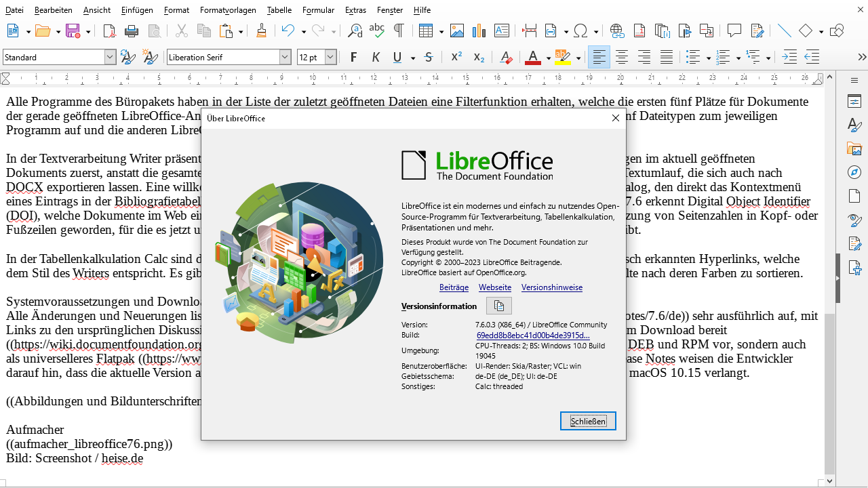The height and width of the screenshot is (488, 868).
Task: Show more formatting toolbar items (double chevron)
Action: [x=862, y=58]
